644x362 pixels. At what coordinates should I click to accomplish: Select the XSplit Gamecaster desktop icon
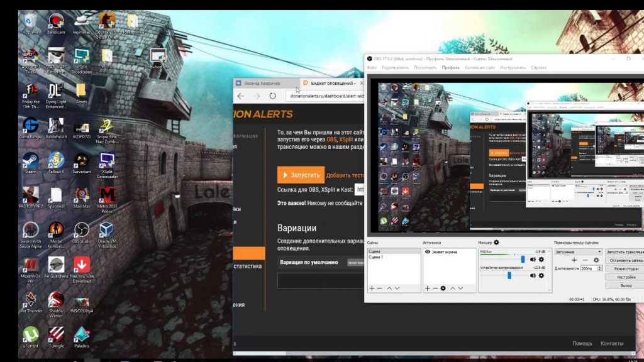(x=107, y=165)
